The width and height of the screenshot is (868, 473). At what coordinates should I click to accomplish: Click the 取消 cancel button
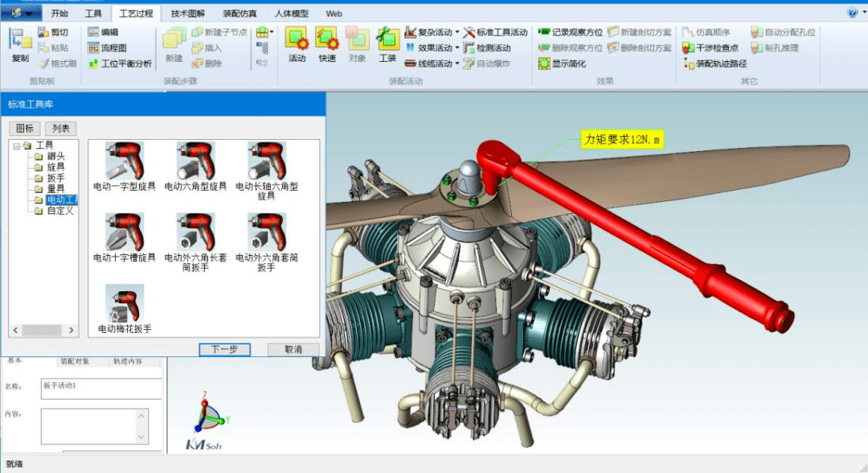[293, 349]
